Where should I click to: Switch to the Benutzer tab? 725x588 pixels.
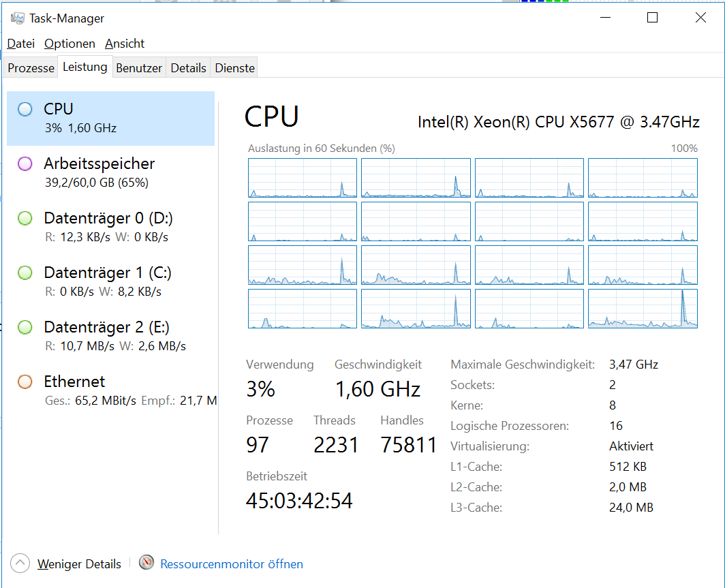tap(139, 68)
